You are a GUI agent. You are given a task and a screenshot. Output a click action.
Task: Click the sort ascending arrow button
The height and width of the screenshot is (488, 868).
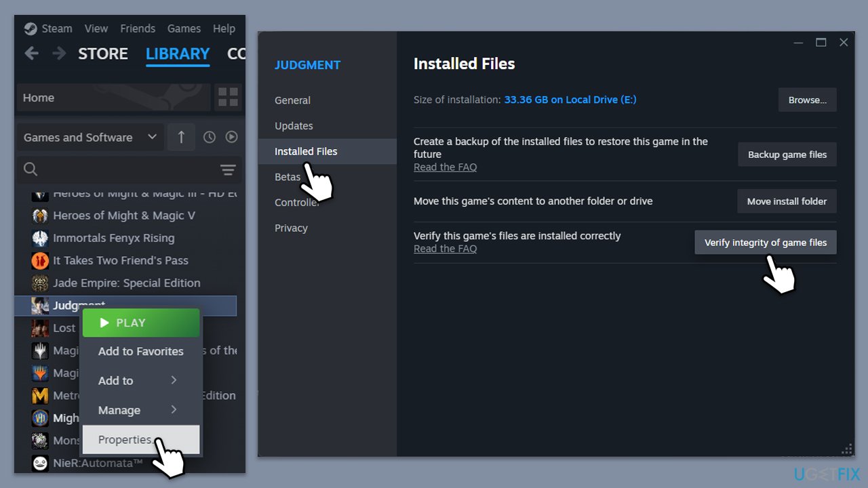tap(181, 137)
